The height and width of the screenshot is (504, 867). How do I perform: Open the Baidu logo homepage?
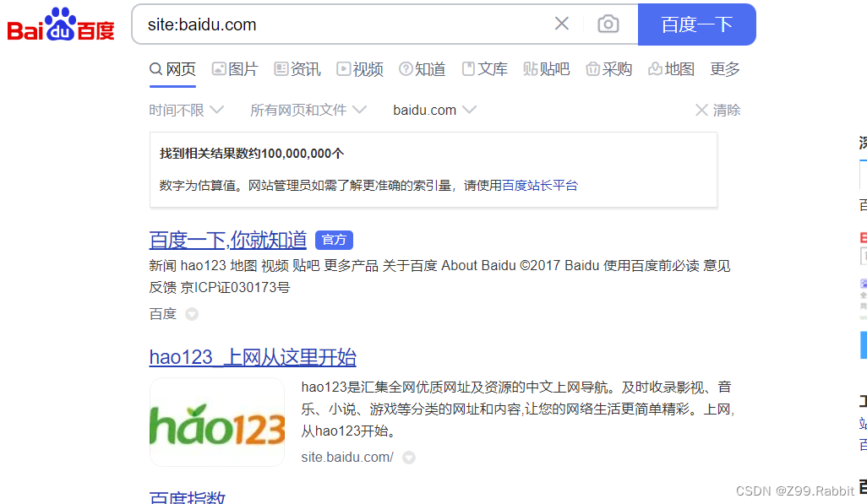point(61,24)
